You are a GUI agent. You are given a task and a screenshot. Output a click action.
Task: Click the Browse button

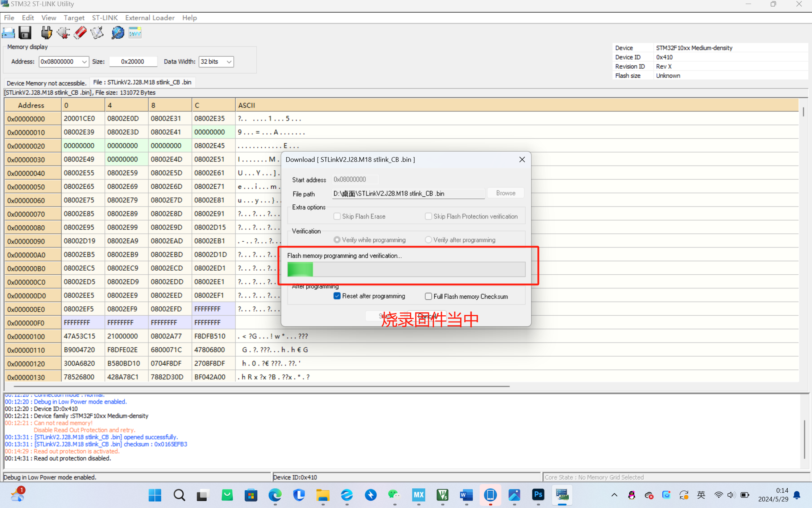[506, 193]
